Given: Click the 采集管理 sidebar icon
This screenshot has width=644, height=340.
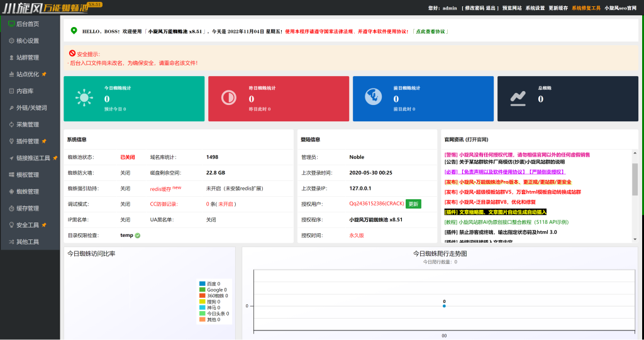Looking at the screenshot, I should pos(11,124).
